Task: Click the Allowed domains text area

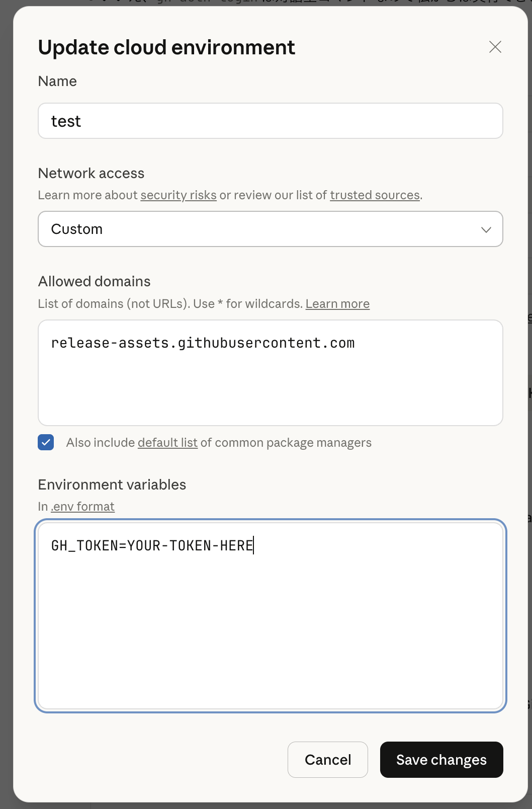Action: point(271,373)
